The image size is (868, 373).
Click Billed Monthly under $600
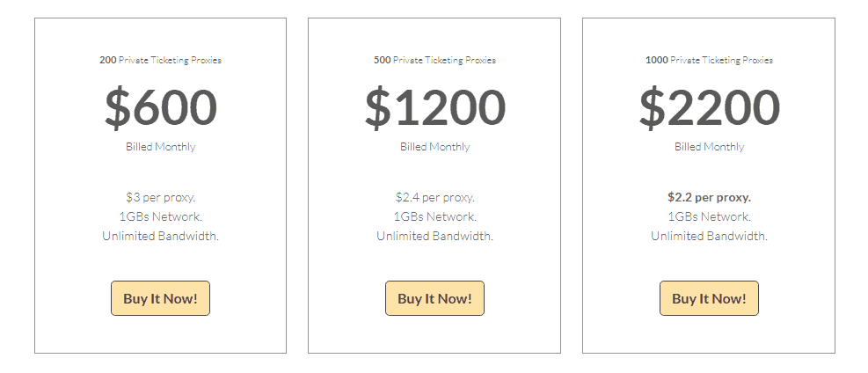coord(161,147)
